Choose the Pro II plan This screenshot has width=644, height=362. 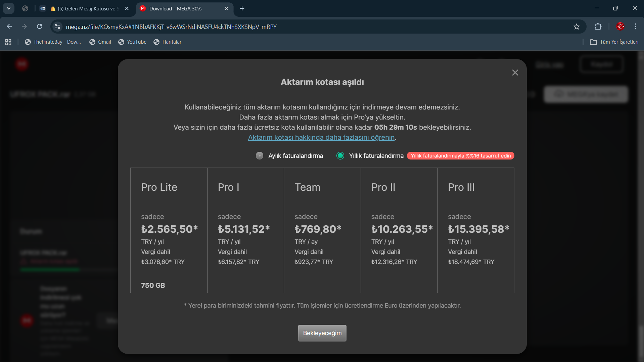pos(399,230)
